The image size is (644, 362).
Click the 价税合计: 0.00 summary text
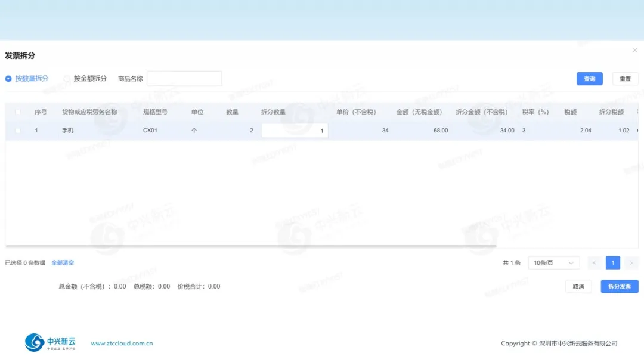[x=199, y=286]
